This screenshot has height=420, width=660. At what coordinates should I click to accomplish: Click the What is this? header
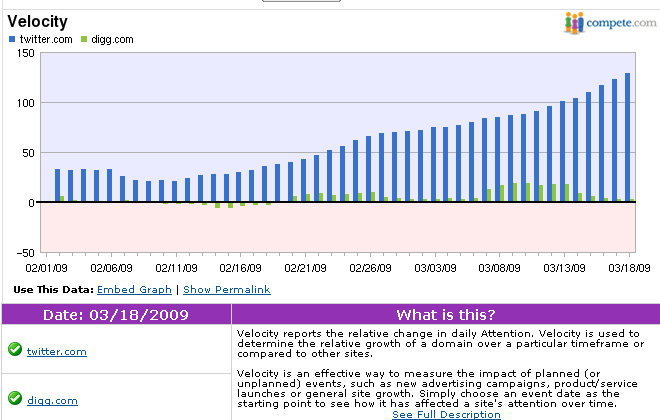[x=446, y=315]
